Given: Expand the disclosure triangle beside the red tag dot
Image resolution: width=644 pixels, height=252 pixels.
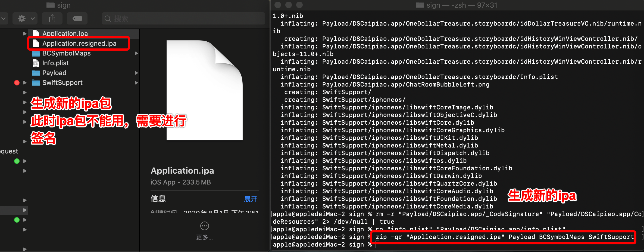Looking at the screenshot, I should click(25, 83).
